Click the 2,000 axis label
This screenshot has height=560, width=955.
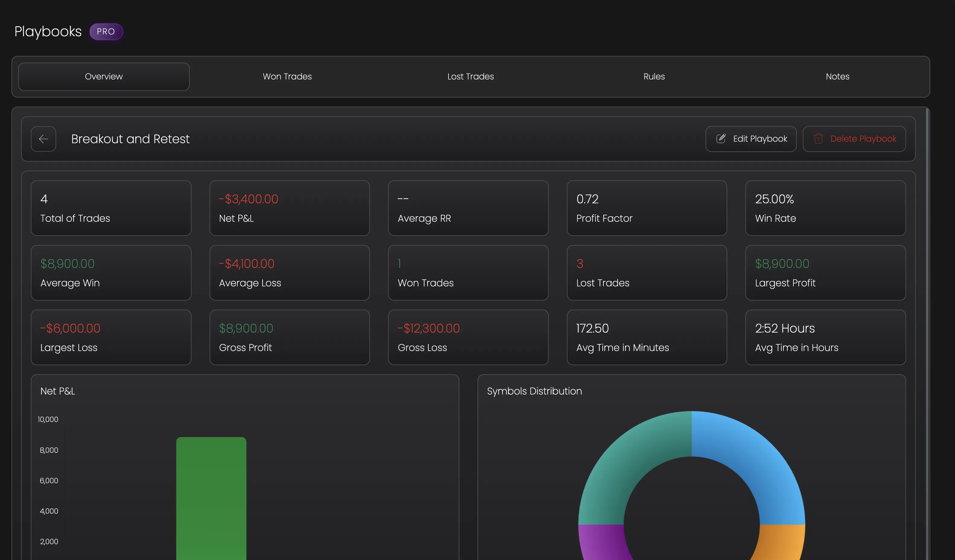[x=49, y=542]
